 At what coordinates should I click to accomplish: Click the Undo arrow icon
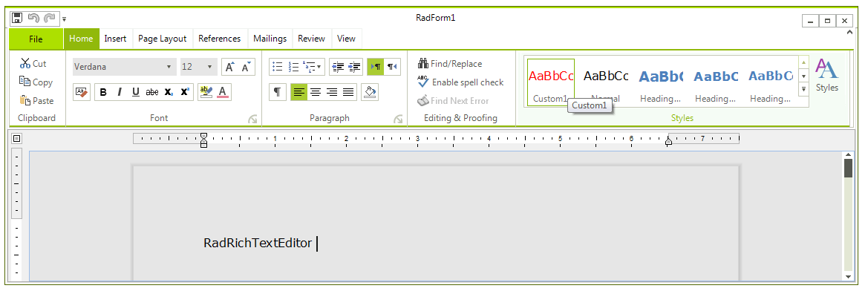[x=33, y=18]
